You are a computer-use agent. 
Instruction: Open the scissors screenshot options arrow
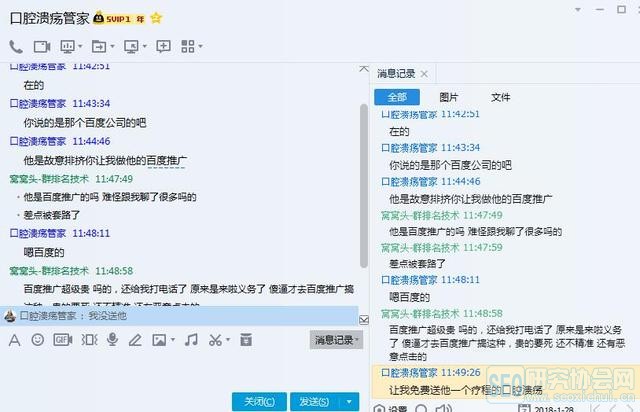[x=227, y=340]
